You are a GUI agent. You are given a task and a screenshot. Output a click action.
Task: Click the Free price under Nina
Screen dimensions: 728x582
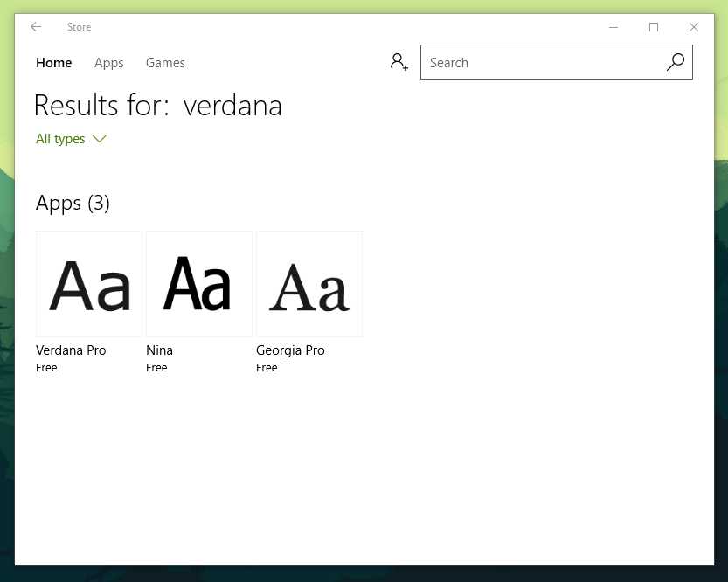[x=156, y=368]
